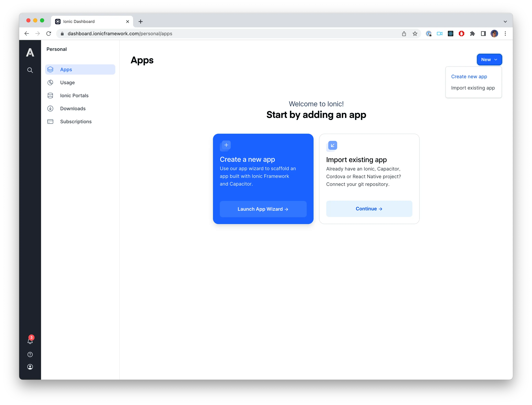
Task: Open user account icon at bottom of sidebar
Action: pos(30,367)
